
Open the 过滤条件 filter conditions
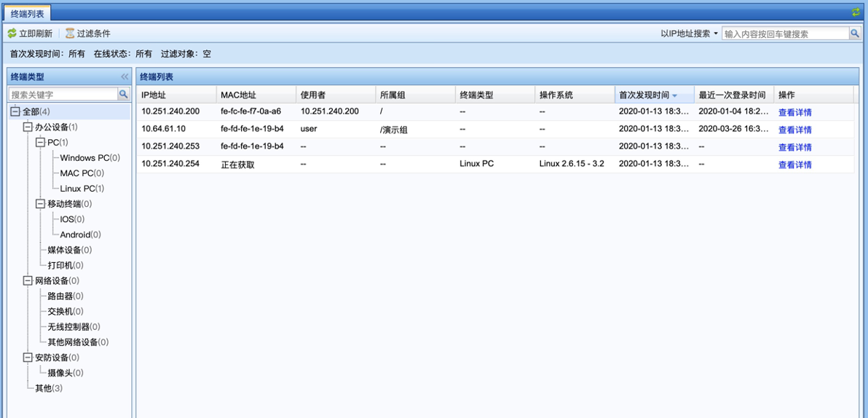pyautogui.click(x=87, y=33)
